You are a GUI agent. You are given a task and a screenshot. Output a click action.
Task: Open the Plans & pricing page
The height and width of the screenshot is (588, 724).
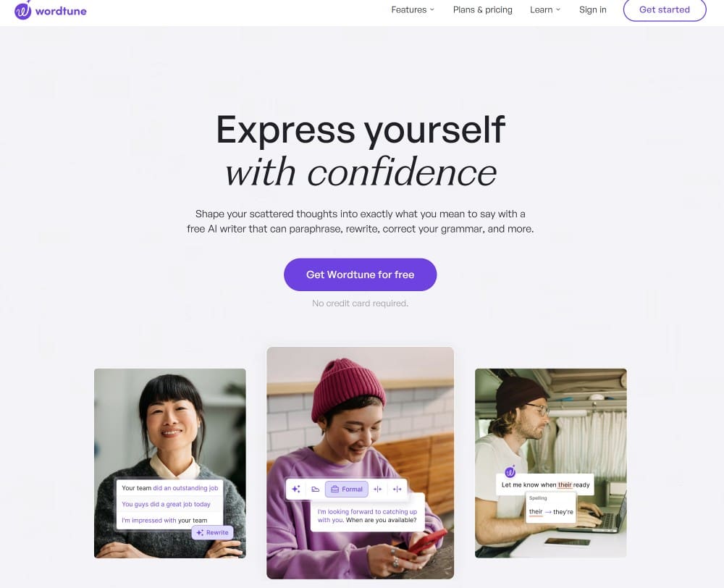pos(482,9)
